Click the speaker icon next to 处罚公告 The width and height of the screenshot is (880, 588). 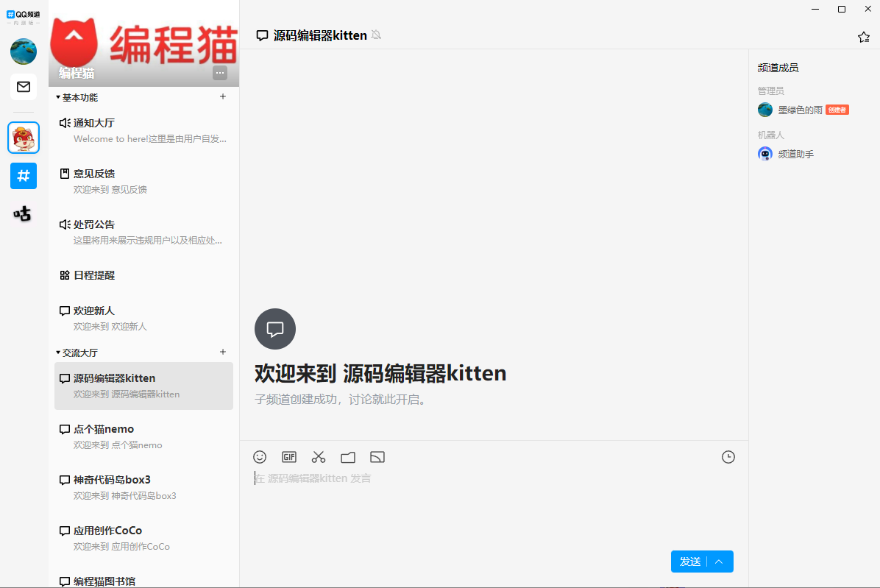tap(65, 224)
